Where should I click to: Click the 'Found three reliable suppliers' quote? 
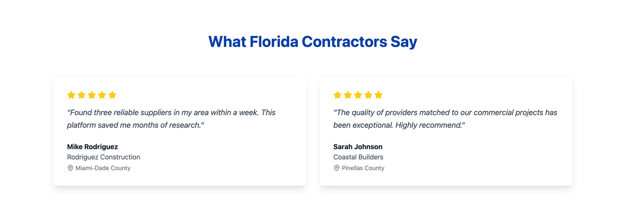[171, 119]
